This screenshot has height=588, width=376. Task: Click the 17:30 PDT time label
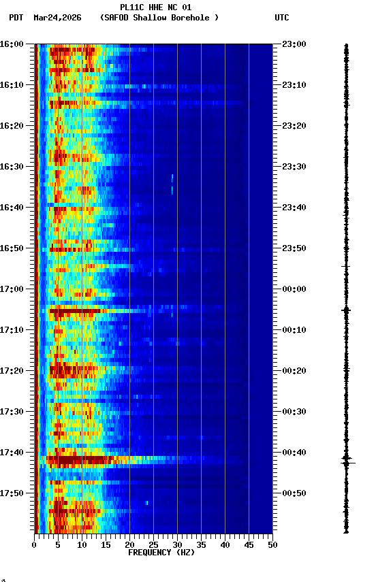pos(12,412)
